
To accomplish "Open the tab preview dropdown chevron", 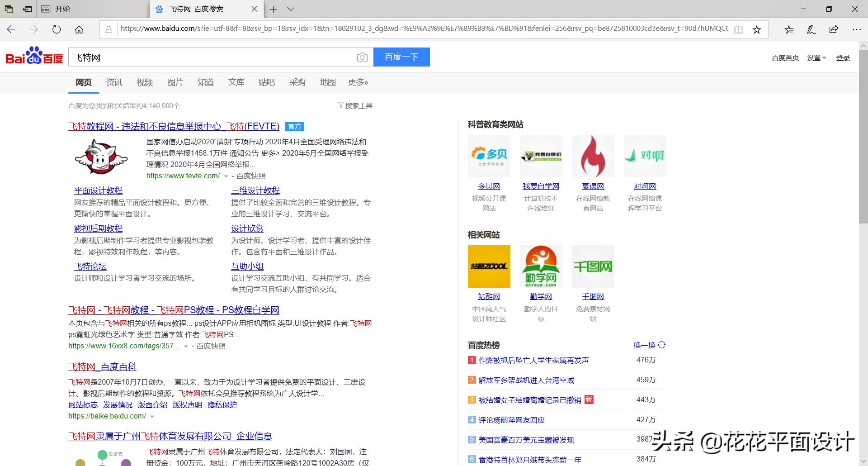I will pyautogui.click(x=291, y=9).
